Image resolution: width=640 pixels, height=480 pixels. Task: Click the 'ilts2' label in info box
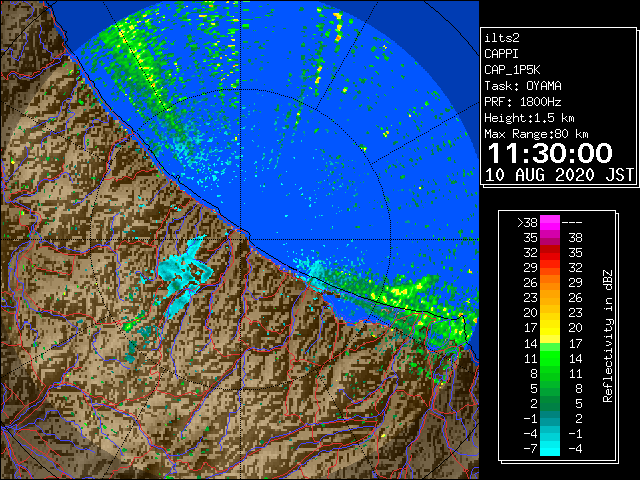[502, 38]
